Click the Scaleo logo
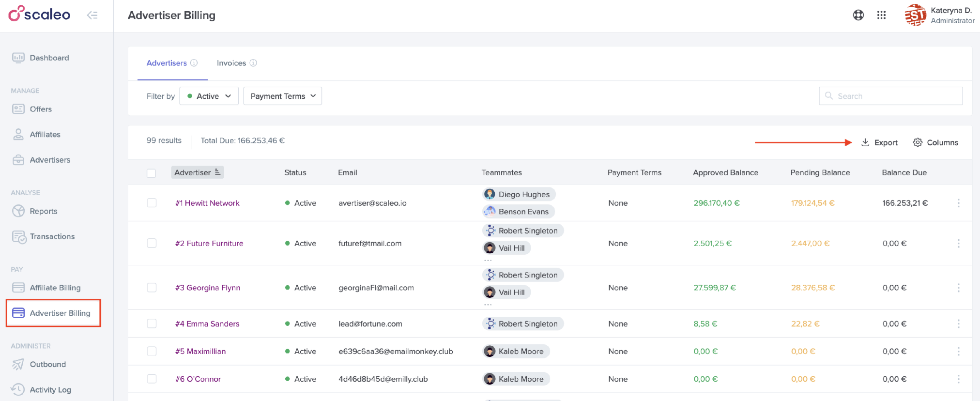 click(39, 14)
